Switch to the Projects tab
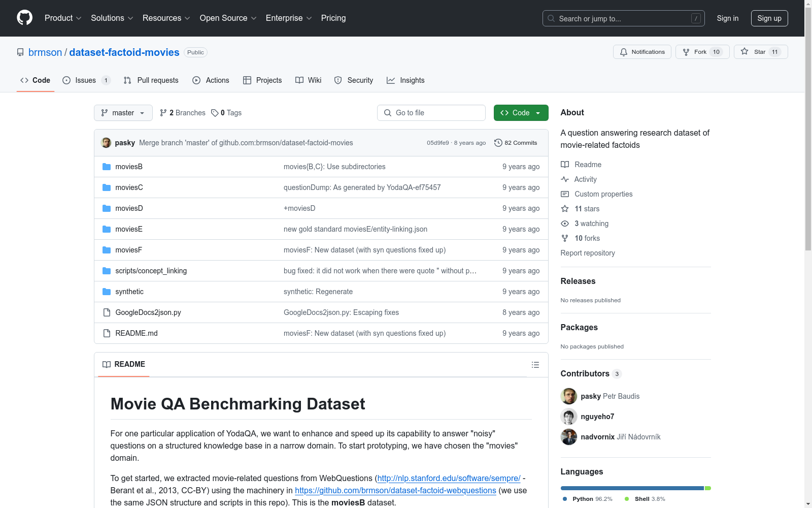 coord(262,80)
